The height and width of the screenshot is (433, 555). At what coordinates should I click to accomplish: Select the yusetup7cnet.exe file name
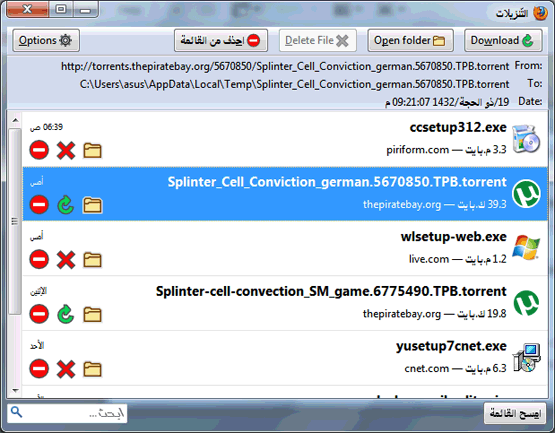click(x=451, y=346)
